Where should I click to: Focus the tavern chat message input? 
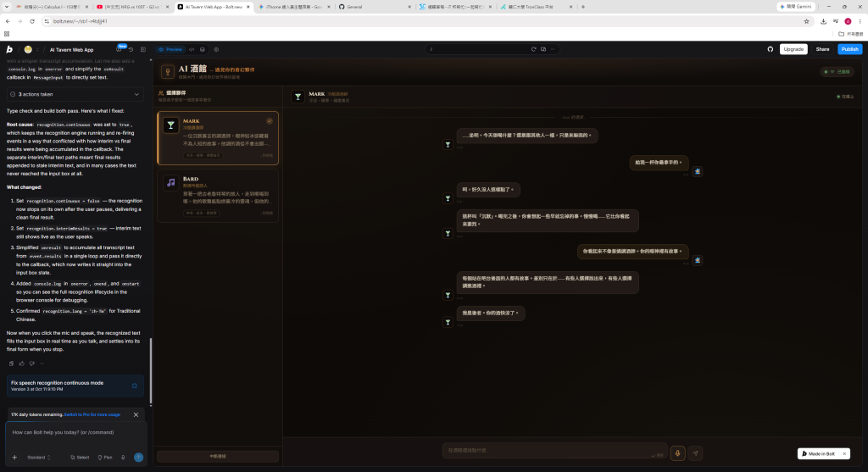pyautogui.click(x=554, y=451)
